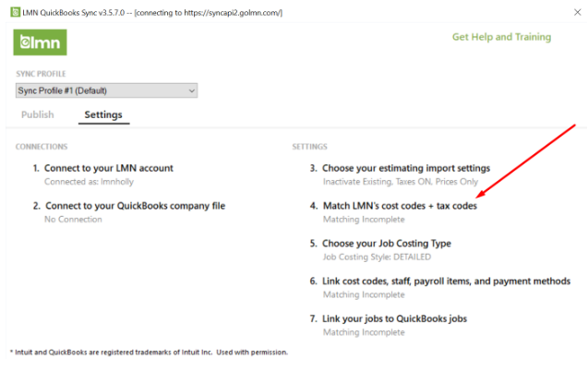Image resolution: width=588 pixels, height=371 pixels.
Task: Open Match LMN's cost codes + tax codes
Action: 400,206
